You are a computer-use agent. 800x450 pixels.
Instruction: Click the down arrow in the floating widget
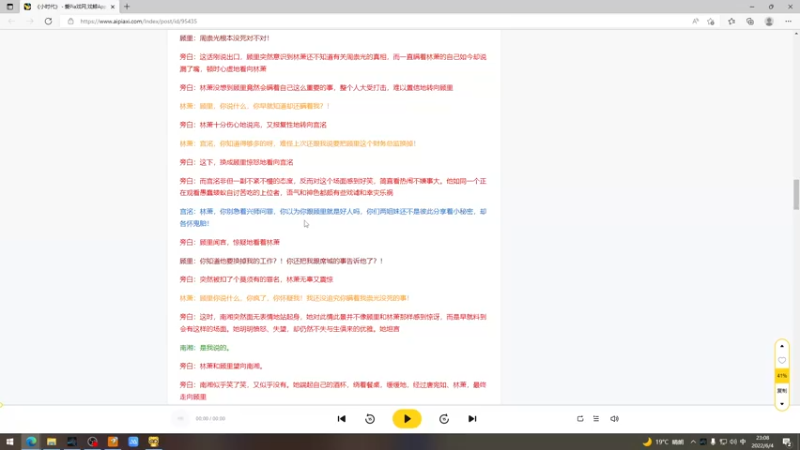pos(782,404)
